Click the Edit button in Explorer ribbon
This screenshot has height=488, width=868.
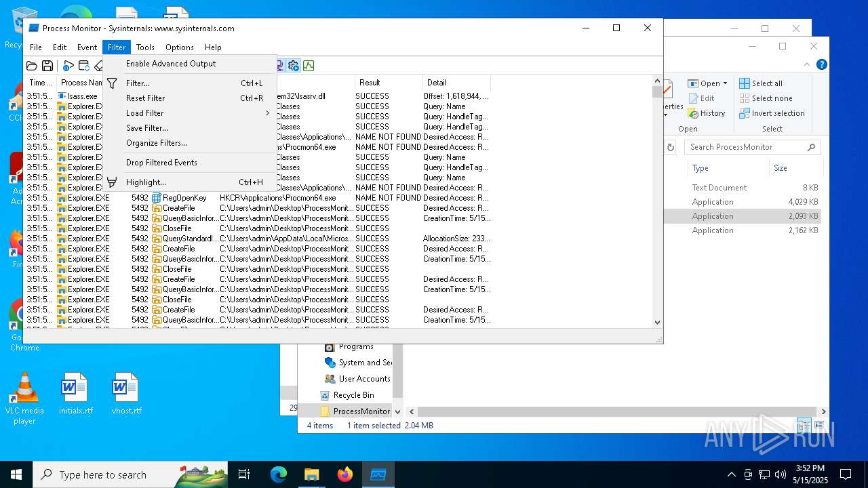[701, 98]
